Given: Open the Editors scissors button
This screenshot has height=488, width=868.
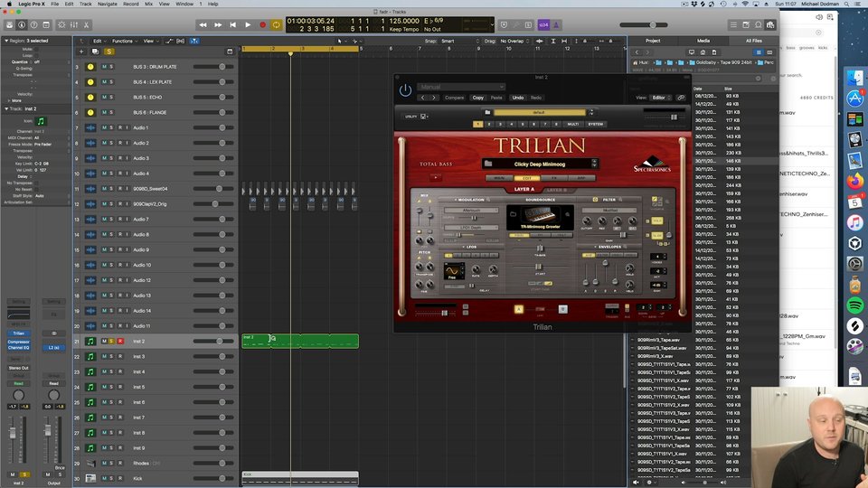Looking at the screenshot, I should click(86, 25).
